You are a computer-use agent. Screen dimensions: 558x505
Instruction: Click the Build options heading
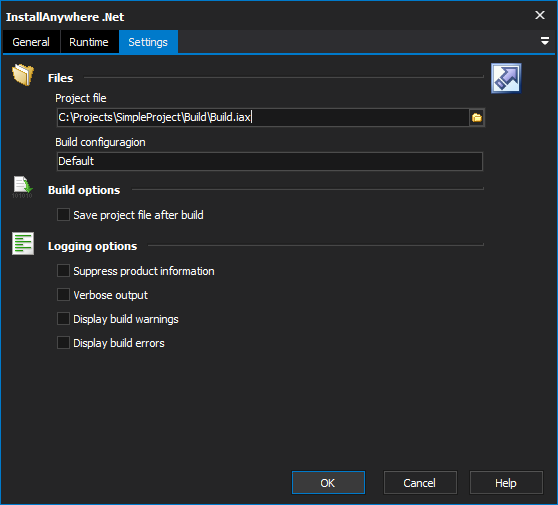tap(84, 190)
